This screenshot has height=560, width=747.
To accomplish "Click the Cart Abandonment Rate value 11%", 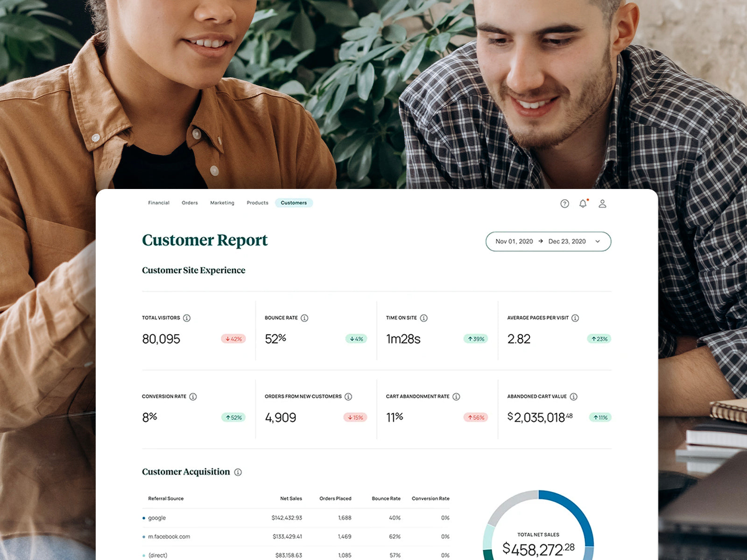I will (x=395, y=417).
